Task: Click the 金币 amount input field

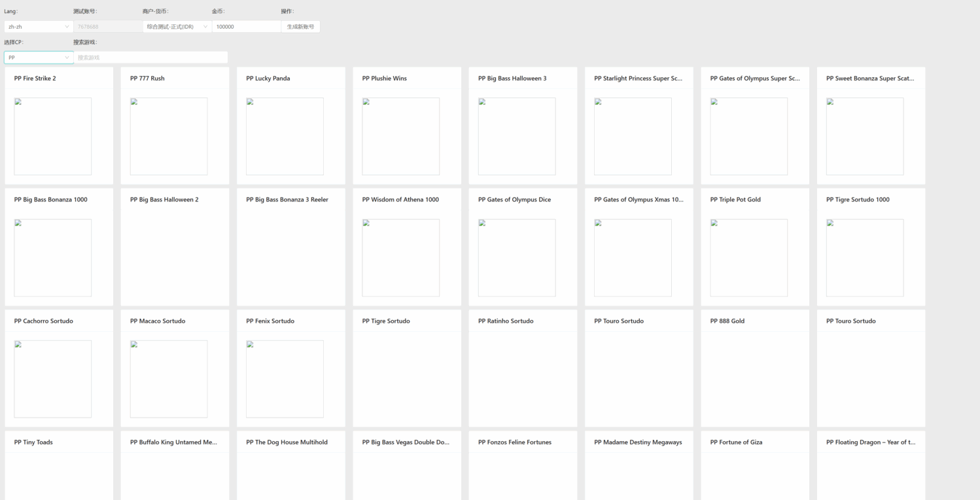Action: pyautogui.click(x=246, y=27)
